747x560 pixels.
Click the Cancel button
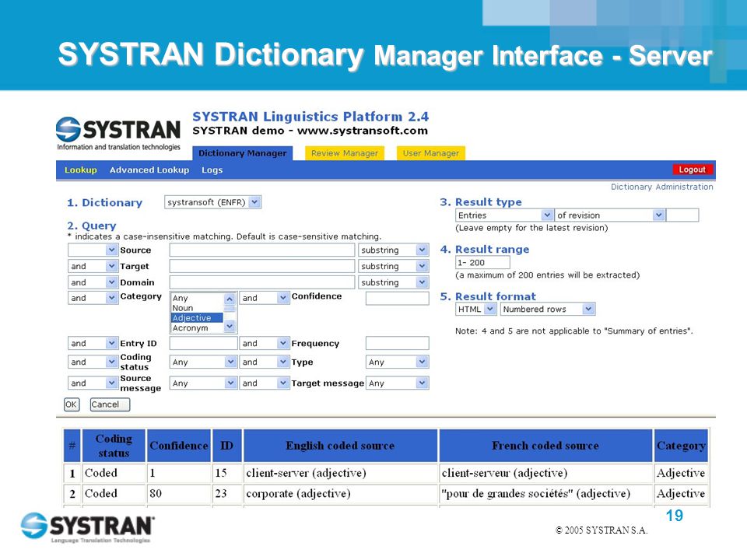click(110, 404)
